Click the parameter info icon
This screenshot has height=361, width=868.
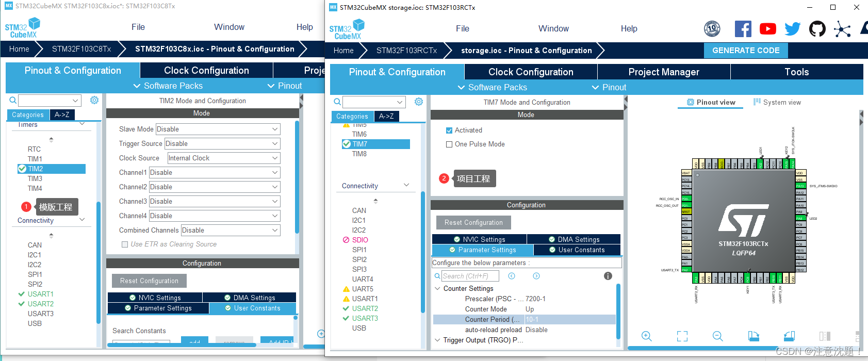(608, 276)
